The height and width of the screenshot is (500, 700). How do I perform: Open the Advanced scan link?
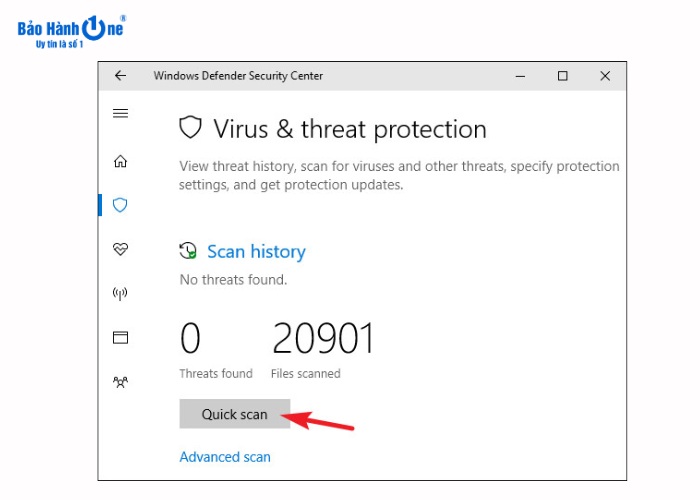[225, 457]
